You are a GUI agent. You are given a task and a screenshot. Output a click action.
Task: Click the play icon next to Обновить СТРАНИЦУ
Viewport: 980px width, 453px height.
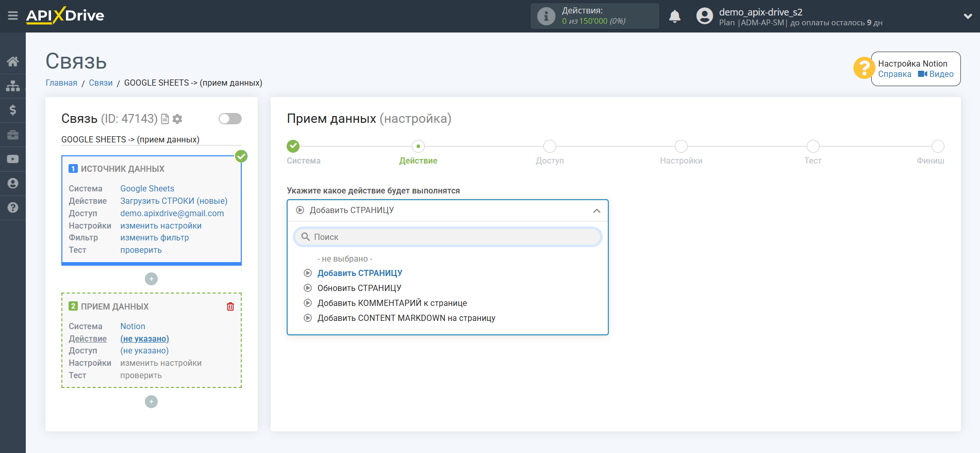308,288
